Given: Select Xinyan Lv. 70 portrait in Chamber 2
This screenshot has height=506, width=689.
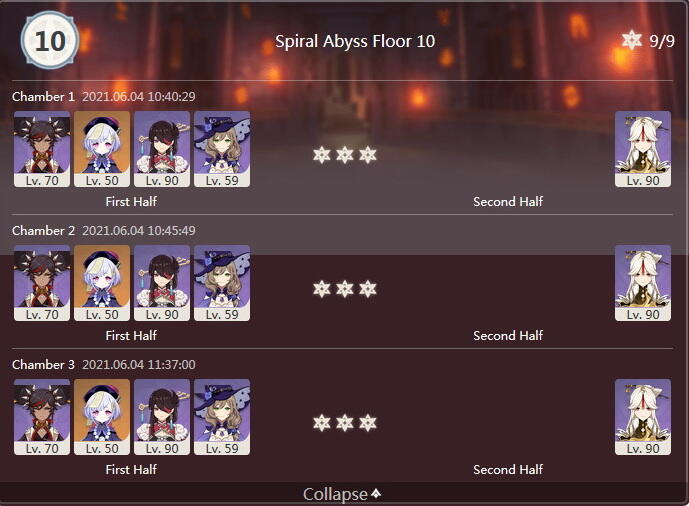Looking at the screenshot, I should click(42, 282).
